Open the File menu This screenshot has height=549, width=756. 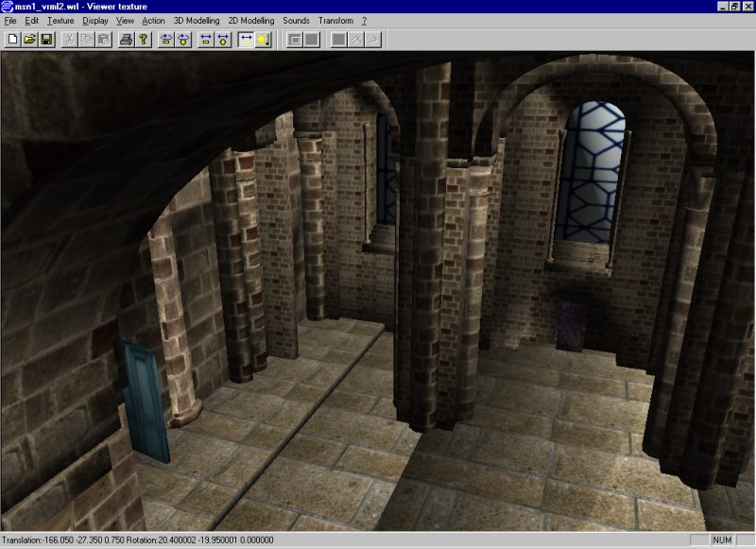10,20
